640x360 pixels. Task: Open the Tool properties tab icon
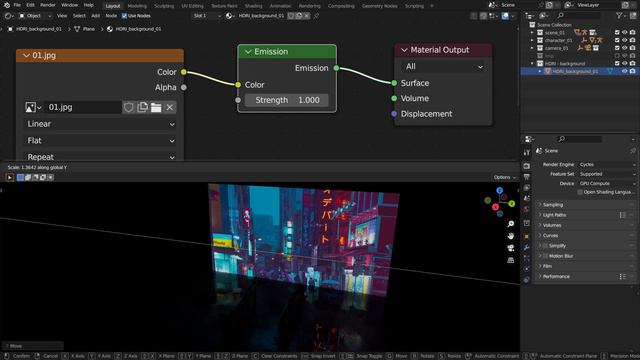pyautogui.click(x=527, y=152)
